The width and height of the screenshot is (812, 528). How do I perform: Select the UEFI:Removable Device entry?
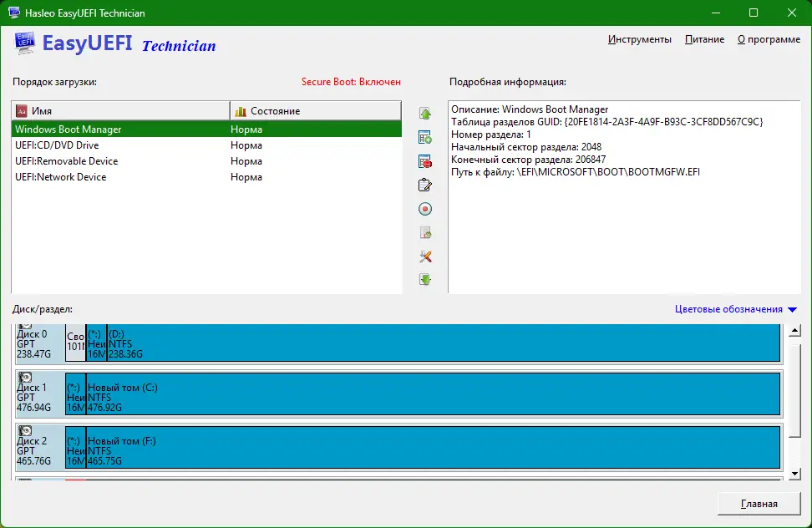click(x=206, y=161)
